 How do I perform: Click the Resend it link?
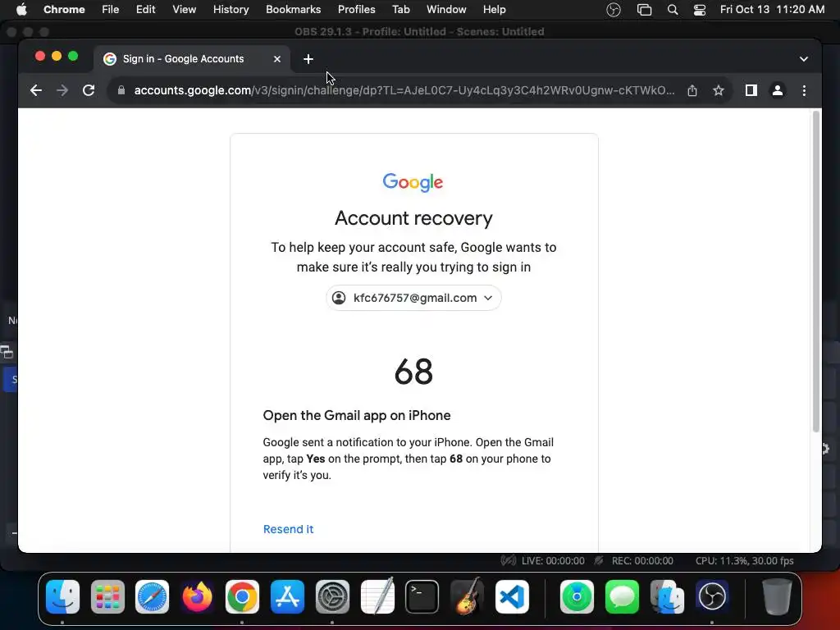288,529
